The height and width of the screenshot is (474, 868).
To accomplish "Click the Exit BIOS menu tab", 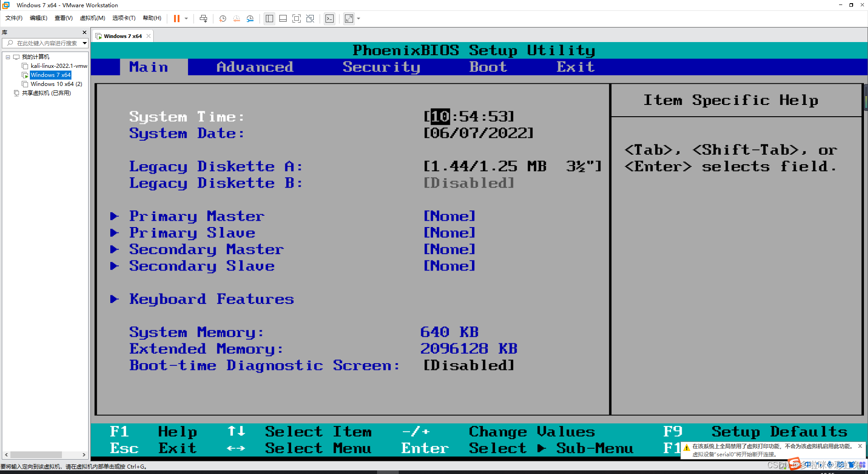I will 576,67.
